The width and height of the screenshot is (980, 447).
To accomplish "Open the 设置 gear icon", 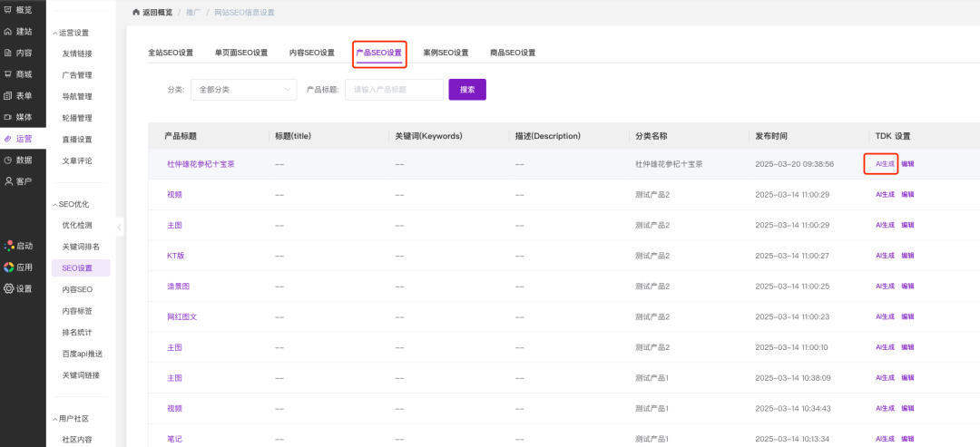I will point(8,288).
